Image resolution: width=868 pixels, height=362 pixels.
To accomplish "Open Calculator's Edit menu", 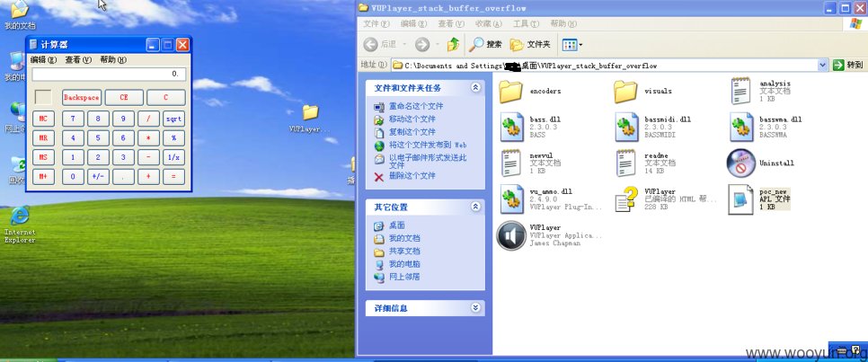I will click(43, 60).
